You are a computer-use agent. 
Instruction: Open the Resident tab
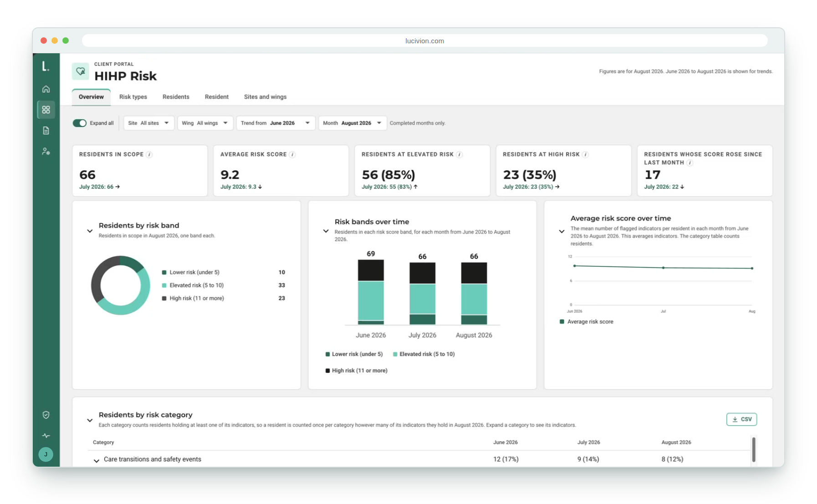pos(217,97)
